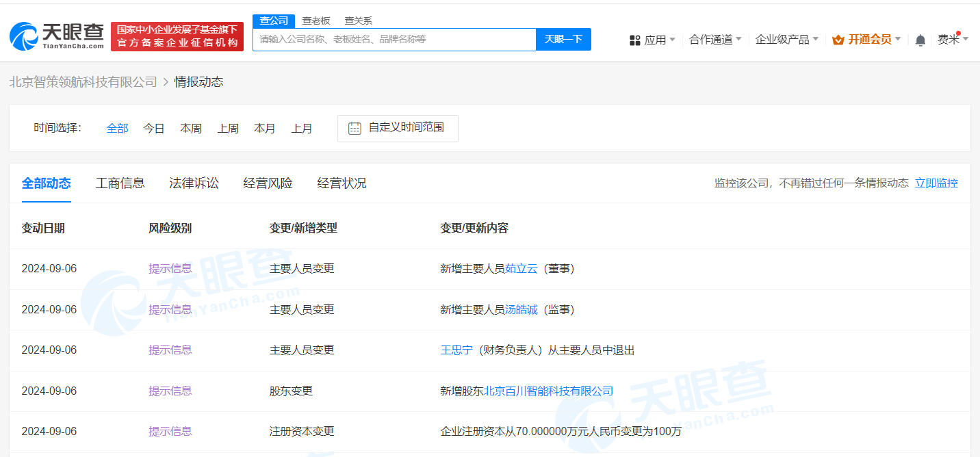This screenshot has width=980, height=457.
Task: Expand the 企业级产品 dropdown
Action: coord(815,40)
